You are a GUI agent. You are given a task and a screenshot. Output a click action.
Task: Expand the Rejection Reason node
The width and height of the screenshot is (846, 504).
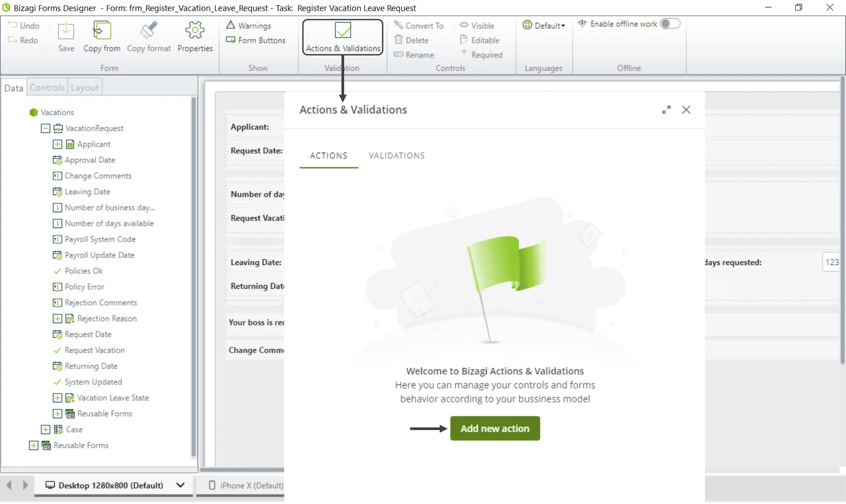pyautogui.click(x=57, y=319)
